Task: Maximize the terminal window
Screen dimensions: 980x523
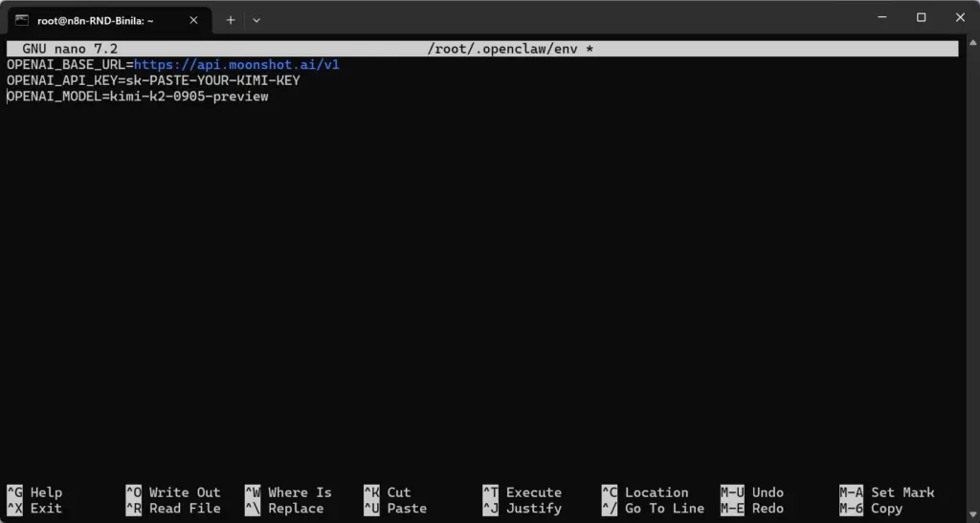Action: (x=922, y=17)
